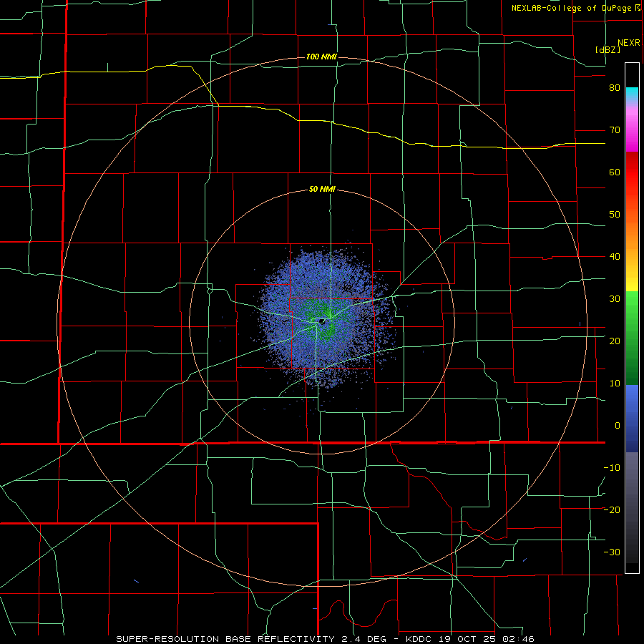Click the Super-Resolution Base Reflectivity caption
The height and width of the screenshot is (644, 644).
point(326,639)
